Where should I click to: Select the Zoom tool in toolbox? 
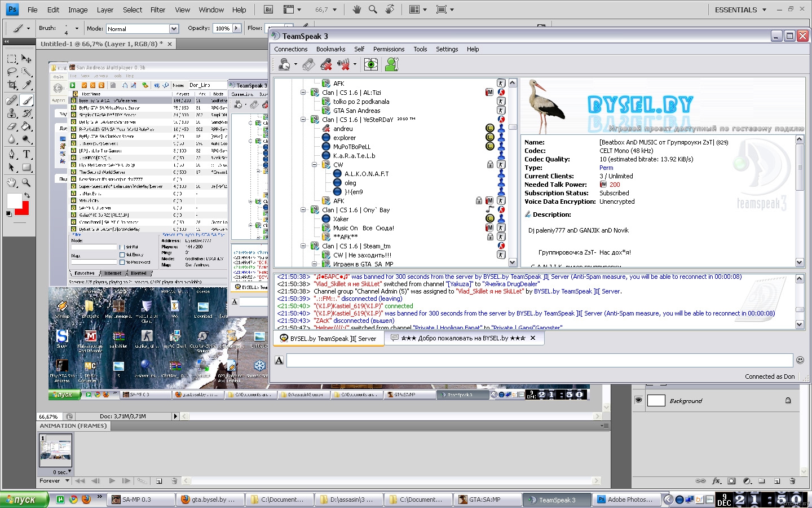(x=27, y=183)
